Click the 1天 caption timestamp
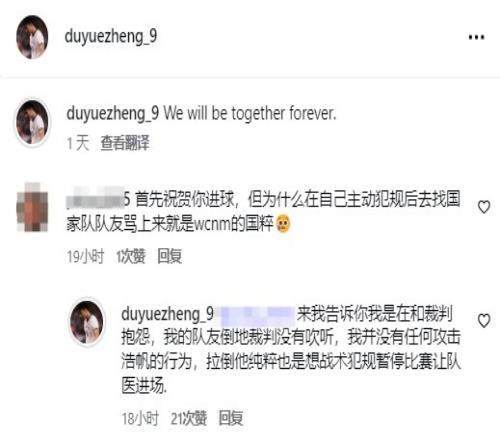The width and height of the screenshot is (500, 440). tap(78, 143)
